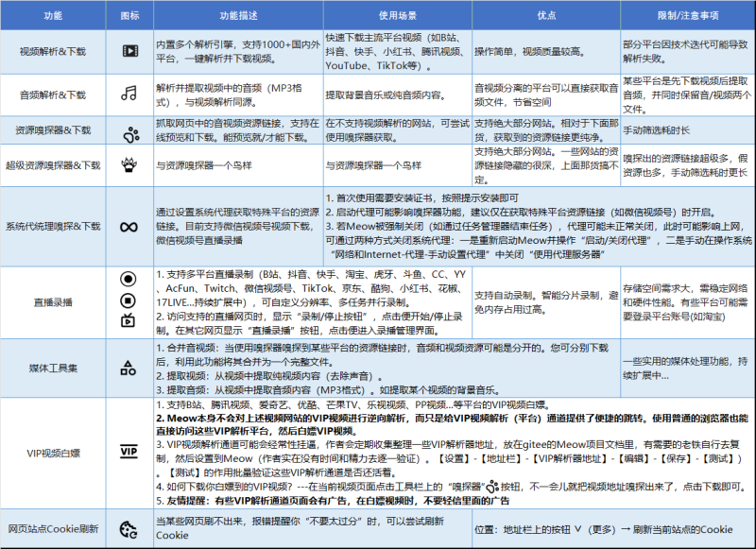Click the cookie refresh icon
Screen dimensions: 756x549
coord(128,528)
